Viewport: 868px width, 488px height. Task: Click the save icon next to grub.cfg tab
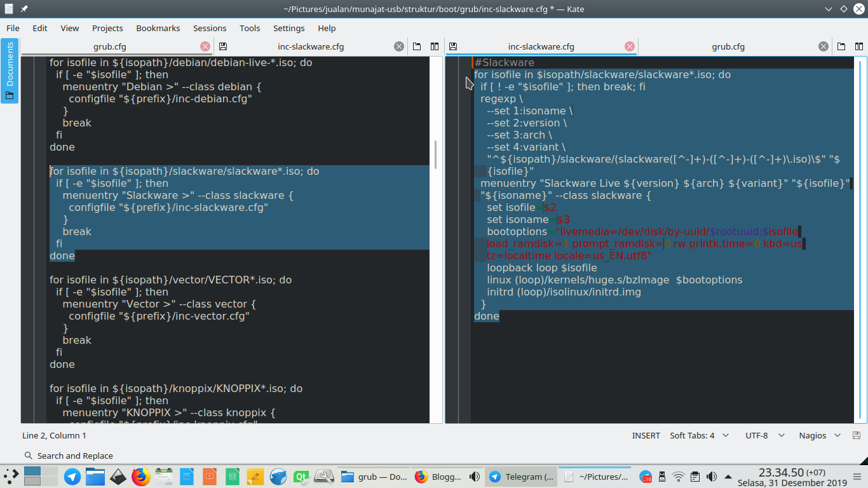click(x=222, y=46)
